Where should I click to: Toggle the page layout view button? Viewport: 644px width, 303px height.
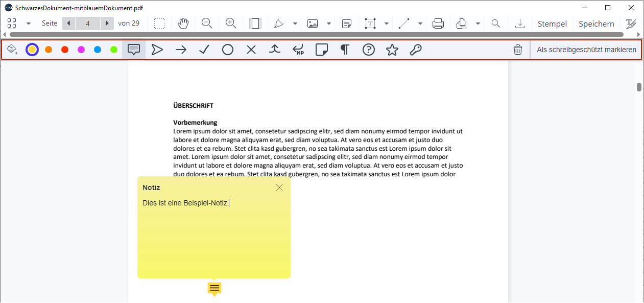click(255, 24)
